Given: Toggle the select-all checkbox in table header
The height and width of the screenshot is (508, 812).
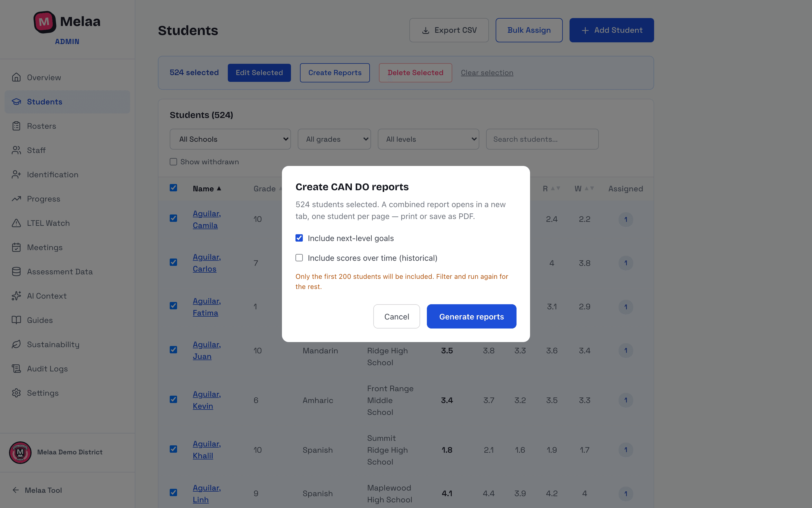Looking at the screenshot, I should [173, 187].
